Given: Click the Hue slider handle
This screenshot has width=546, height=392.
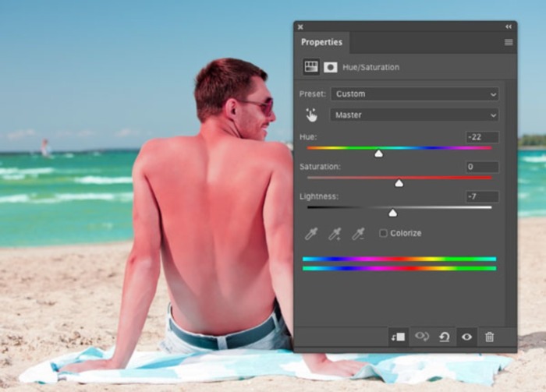Looking at the screenshot, I should (378, 154).
